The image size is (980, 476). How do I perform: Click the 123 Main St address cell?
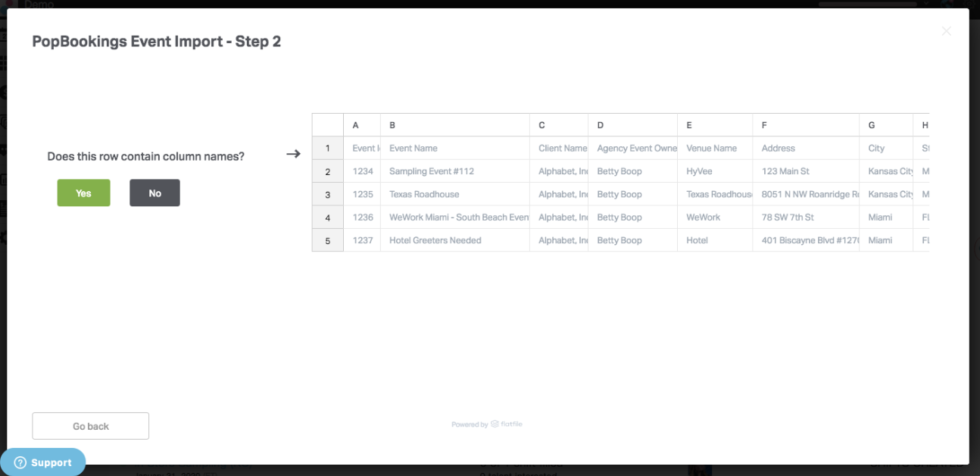tap(806, 171)
